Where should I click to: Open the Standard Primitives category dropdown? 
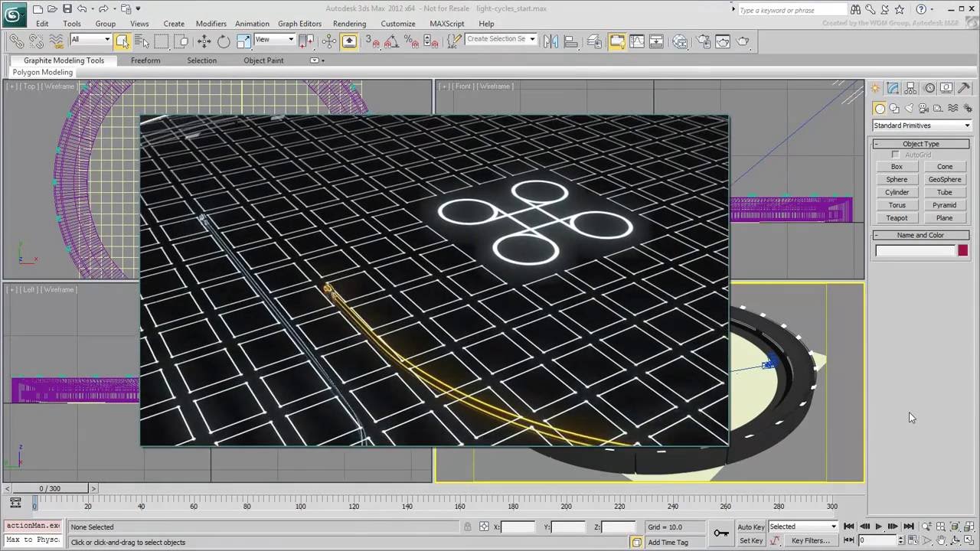922,126
